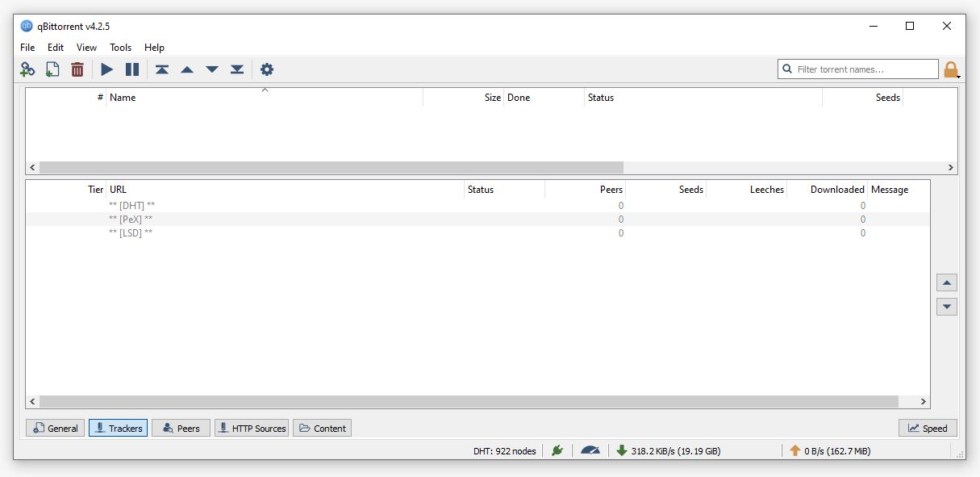This screenshot has width=980, height=477.
Task: Click the # queue column header
Action: (66, 98)
